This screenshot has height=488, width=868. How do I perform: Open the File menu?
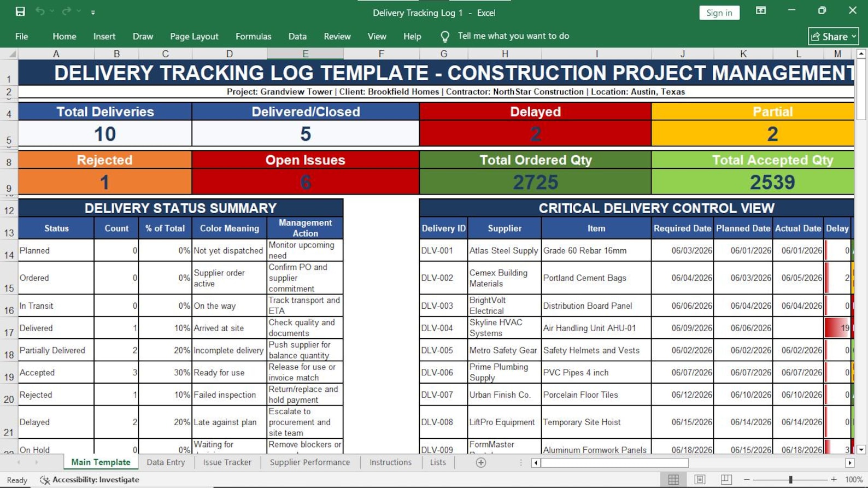[x=22, y=36]
